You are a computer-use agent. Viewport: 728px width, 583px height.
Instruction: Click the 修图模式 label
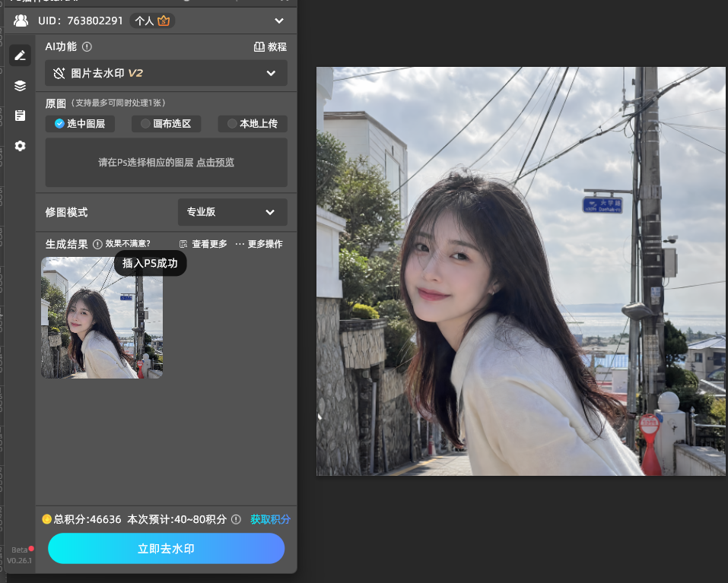(x=66, y=212)
